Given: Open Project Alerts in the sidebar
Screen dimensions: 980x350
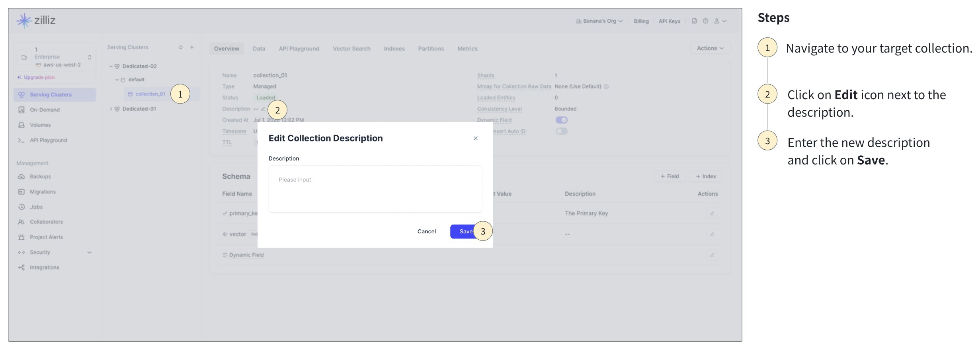Looking at the screenshot, I should pos(55,237).
